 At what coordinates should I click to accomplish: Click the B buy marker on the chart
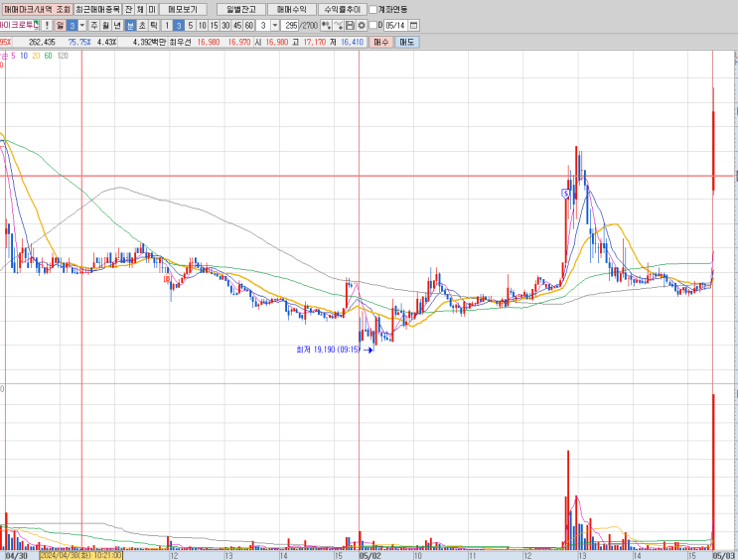tap(167, 279)
